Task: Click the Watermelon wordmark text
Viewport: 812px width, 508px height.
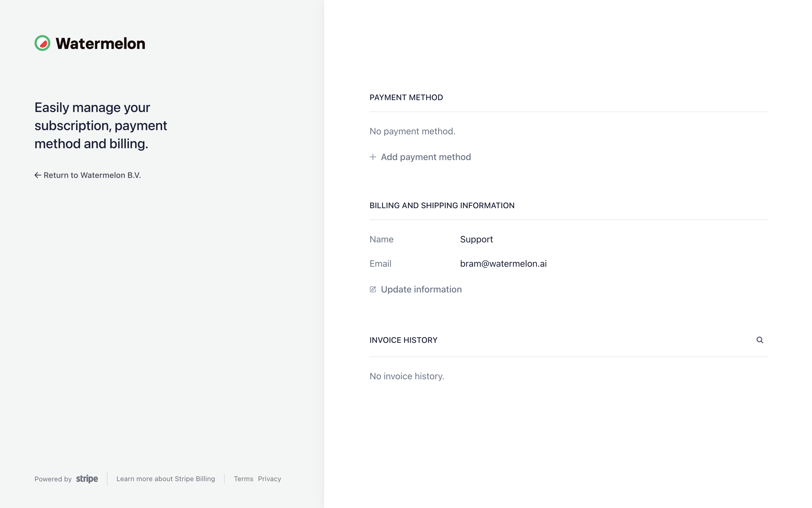Action: tap(100, 43)
